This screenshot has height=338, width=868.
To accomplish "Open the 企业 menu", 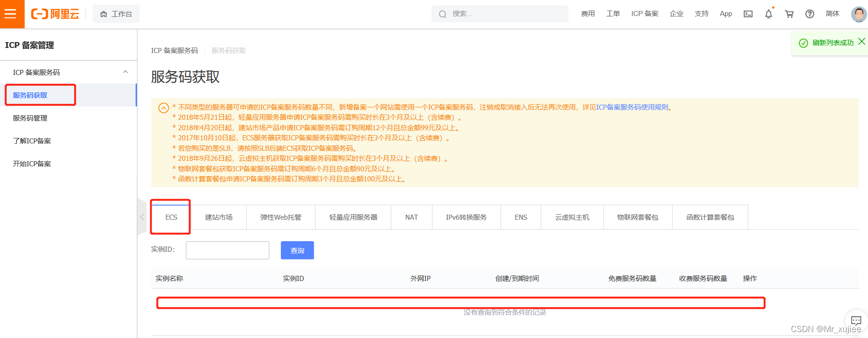I will [676, 14].
